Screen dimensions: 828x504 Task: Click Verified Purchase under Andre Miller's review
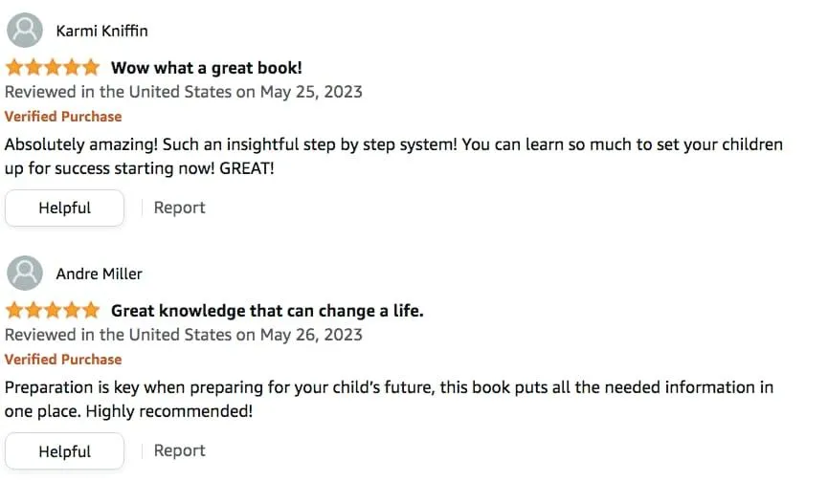point(63,360)
